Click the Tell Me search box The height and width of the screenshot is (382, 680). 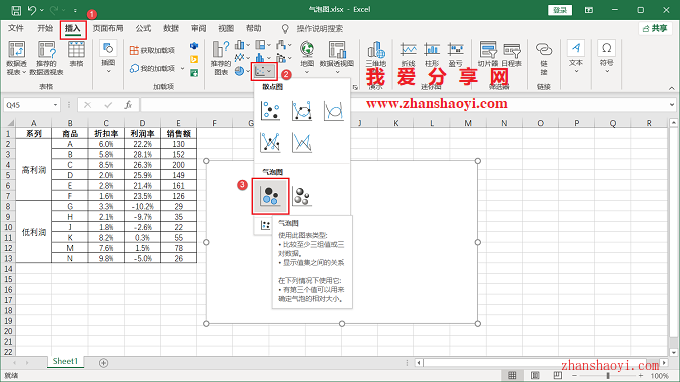pos(320,29)
